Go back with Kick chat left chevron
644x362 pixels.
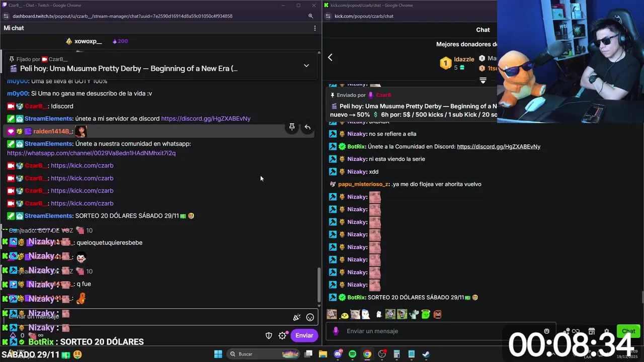(x=330, y=57)
